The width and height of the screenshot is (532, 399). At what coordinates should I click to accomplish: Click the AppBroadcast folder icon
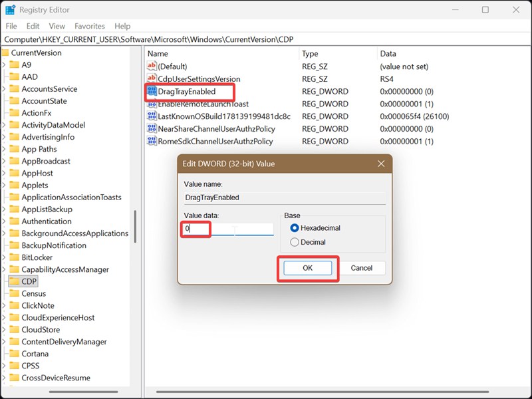[x=14, y=161]
